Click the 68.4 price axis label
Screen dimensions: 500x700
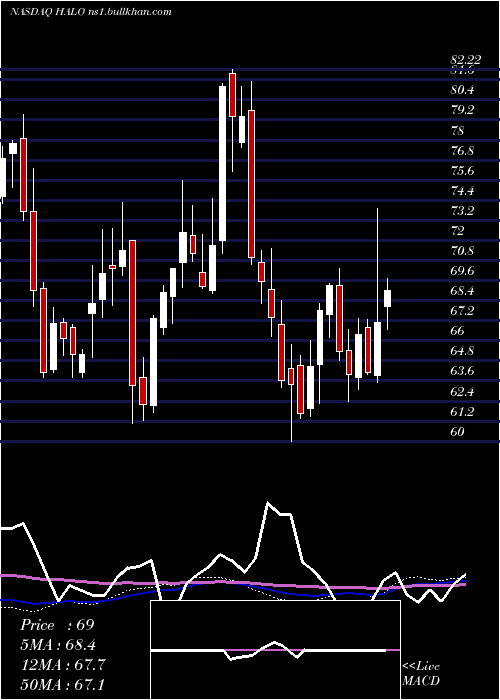click(x=462, y=291)
